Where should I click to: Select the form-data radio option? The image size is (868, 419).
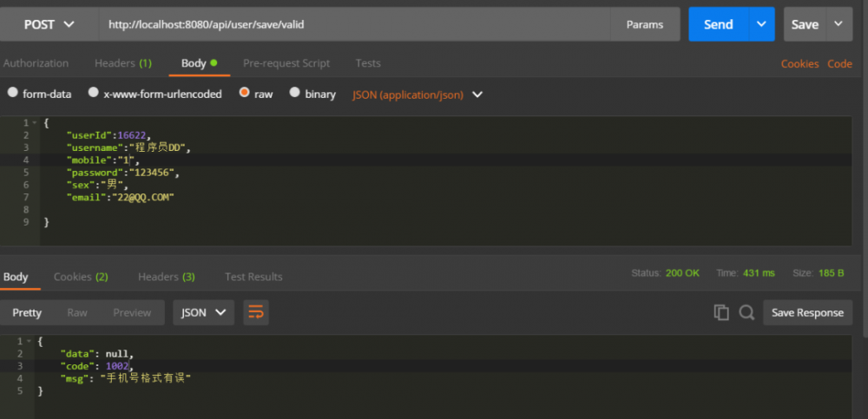pyautogui.click(x=13, y=93)
